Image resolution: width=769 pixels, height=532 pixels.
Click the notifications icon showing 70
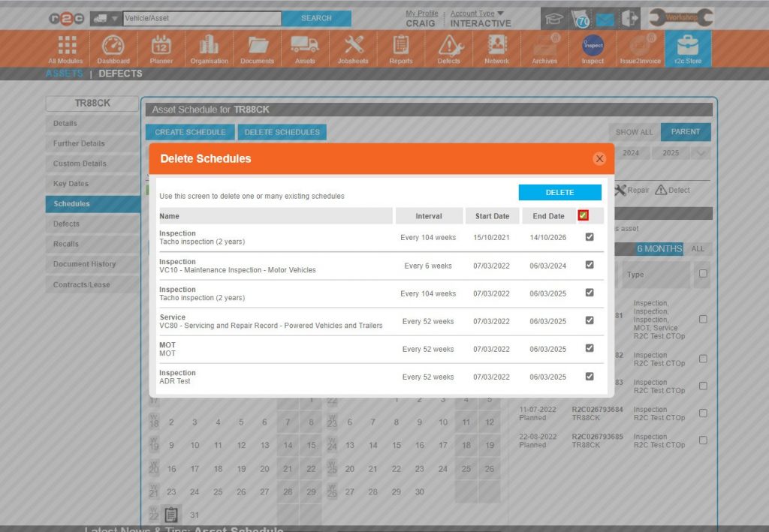tap(581, 19)
